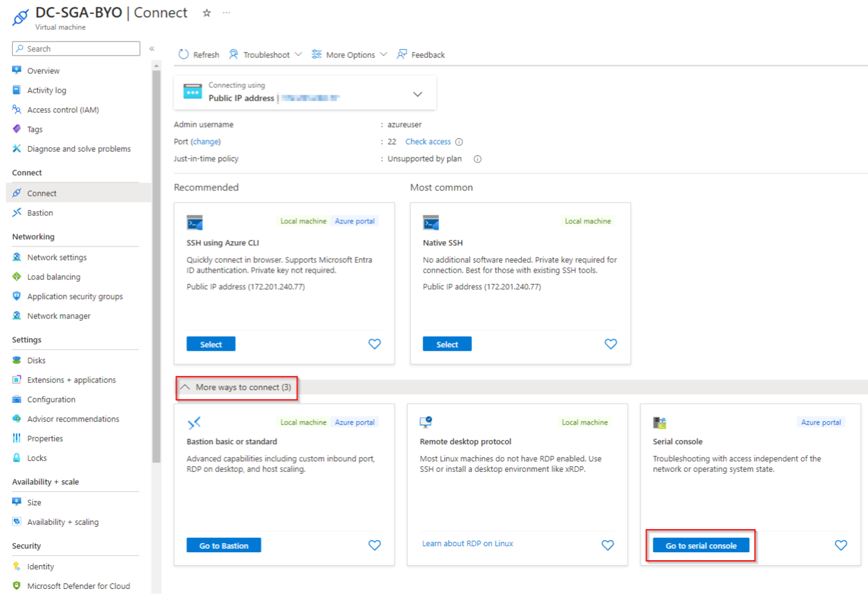Image resolution: width=868 pixels, height=598 pixels.
Task: Click the Feedback icon in toolbar
Action: 402,54
